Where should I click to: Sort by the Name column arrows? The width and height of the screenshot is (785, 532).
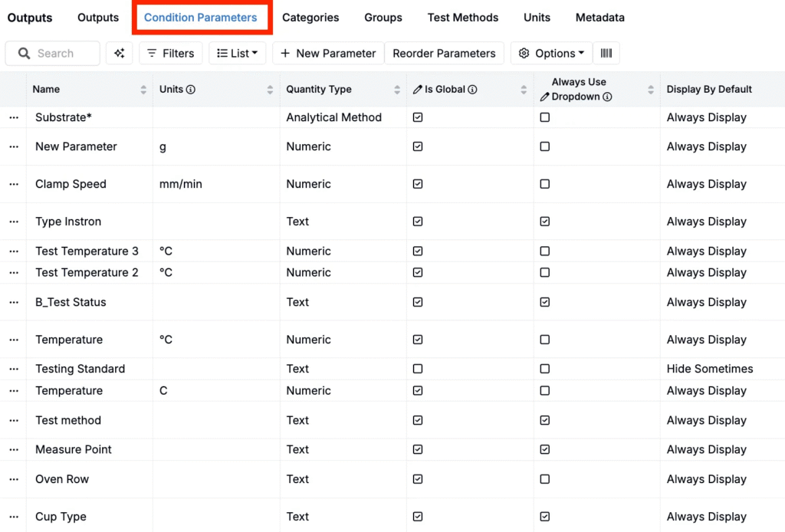coord(143,90)
